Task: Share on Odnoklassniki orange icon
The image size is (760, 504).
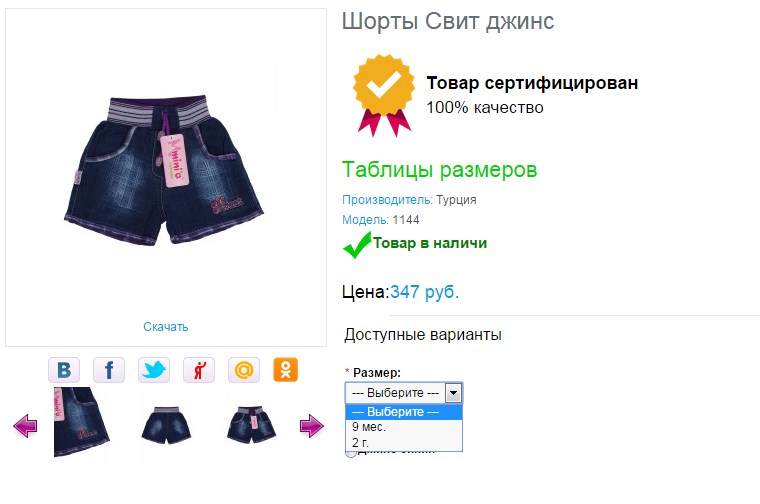Action: [x=285, y=370]
